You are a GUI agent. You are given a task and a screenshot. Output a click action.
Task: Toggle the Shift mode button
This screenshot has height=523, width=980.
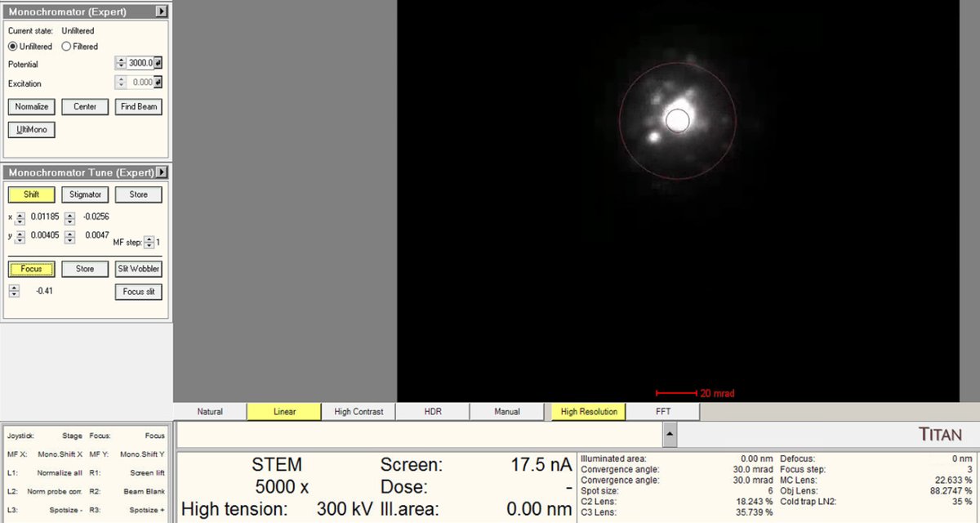tap(32, 194)
